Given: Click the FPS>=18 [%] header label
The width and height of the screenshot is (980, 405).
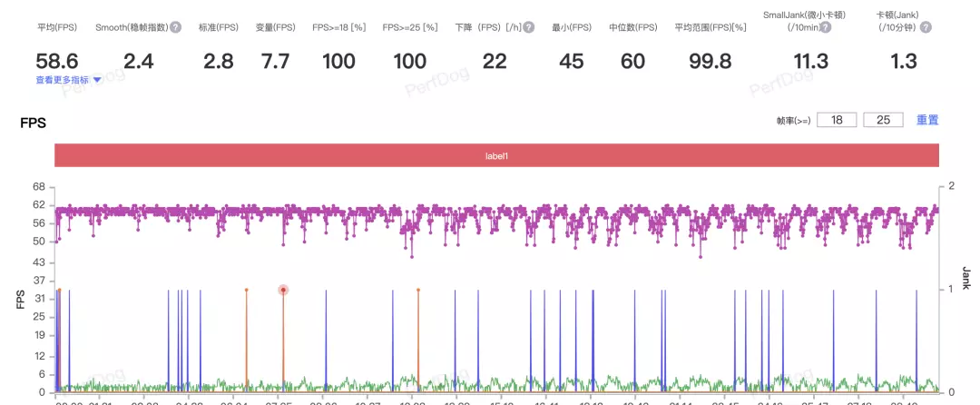Looking at the screenshot, I should click(x=339, y=27).
